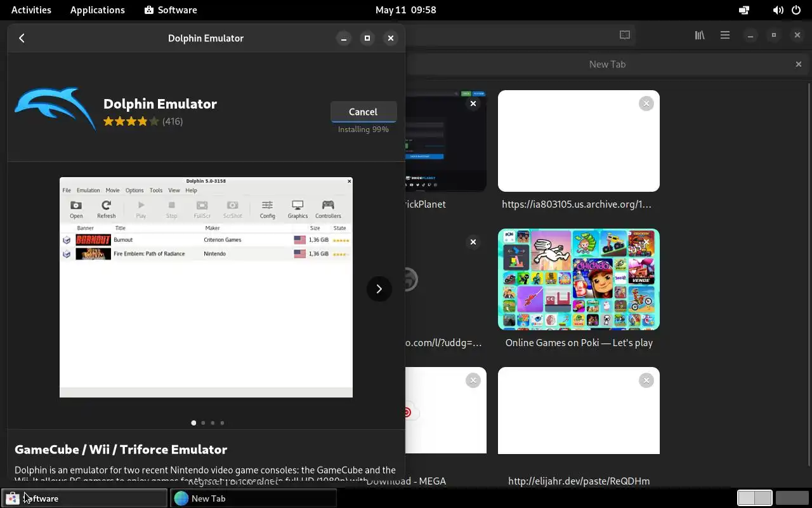The image size is (812, 508).
Task: Open the BrickPlanet thumbnail
Action: [x=446, y=141]
